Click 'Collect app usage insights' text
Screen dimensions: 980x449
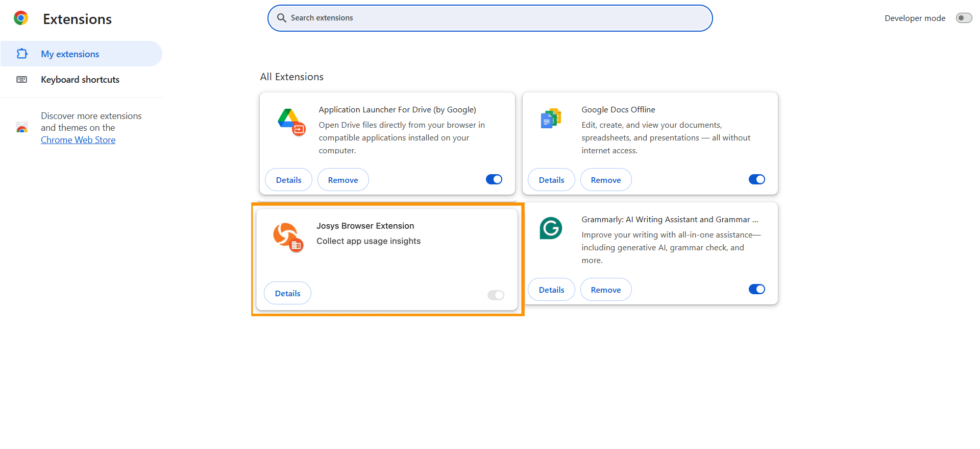point(369,241)
